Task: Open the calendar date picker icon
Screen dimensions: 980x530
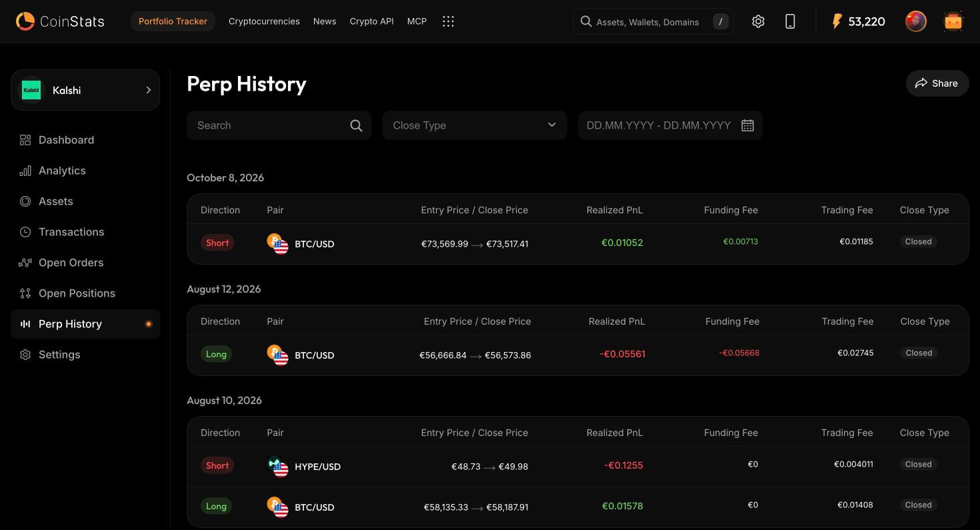Action: pos(747,125)
